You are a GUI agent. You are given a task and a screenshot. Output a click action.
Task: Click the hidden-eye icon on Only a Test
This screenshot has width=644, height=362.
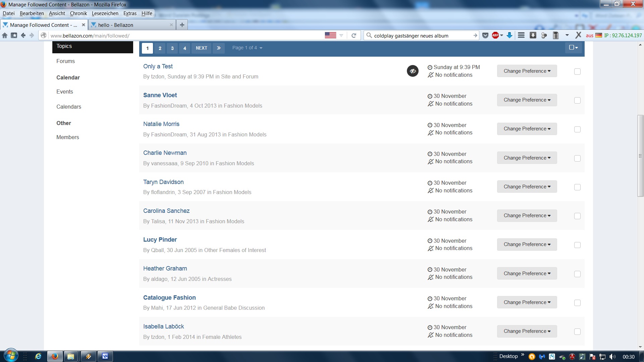click(x=413, y=71)
